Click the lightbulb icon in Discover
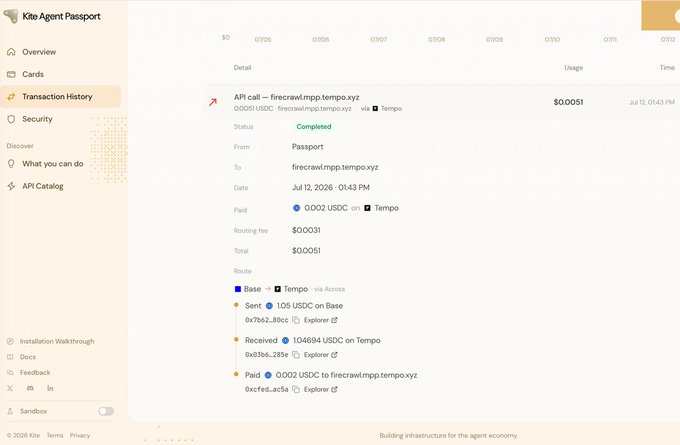This screenshot has width=680, height=445. tap(11, 164)
